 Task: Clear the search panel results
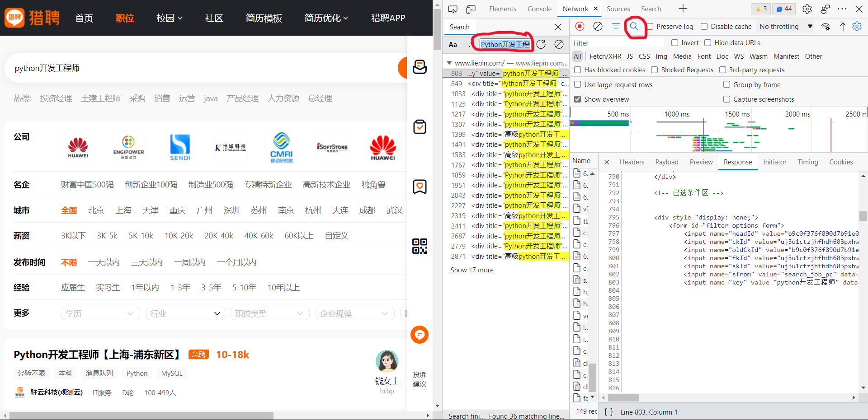pos(559,44)
